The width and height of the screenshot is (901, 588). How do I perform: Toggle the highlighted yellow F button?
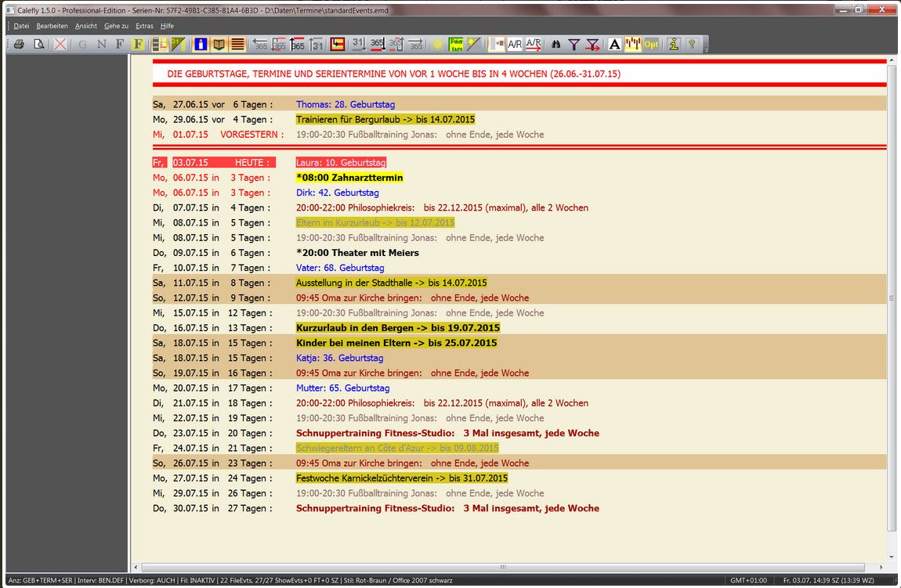pyautogui.click(x=138, y=45)
